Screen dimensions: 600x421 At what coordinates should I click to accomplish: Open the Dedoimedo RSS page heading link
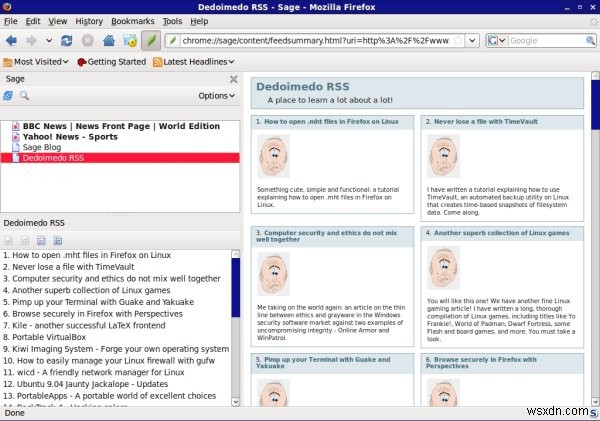303,86
